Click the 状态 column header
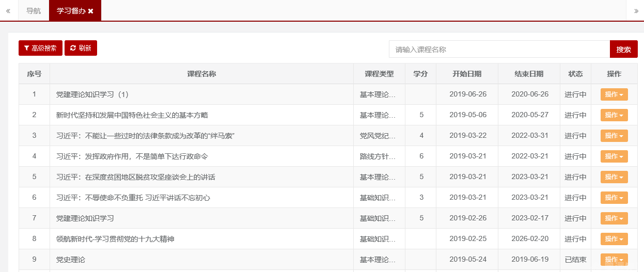644x272 pixels. [x=575, y=74]
